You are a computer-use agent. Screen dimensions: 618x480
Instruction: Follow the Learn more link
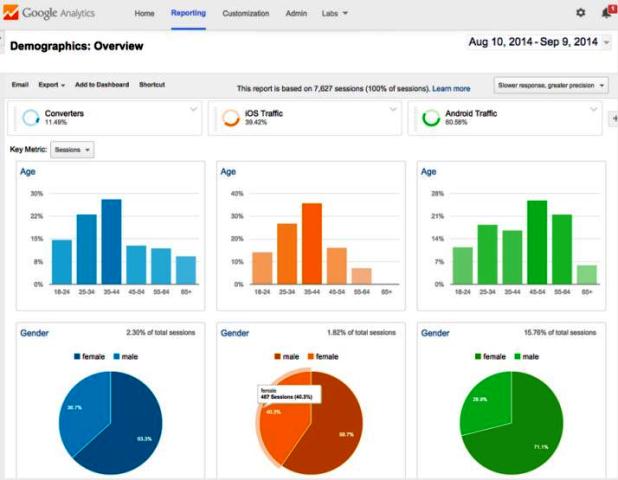coord(451,89)
